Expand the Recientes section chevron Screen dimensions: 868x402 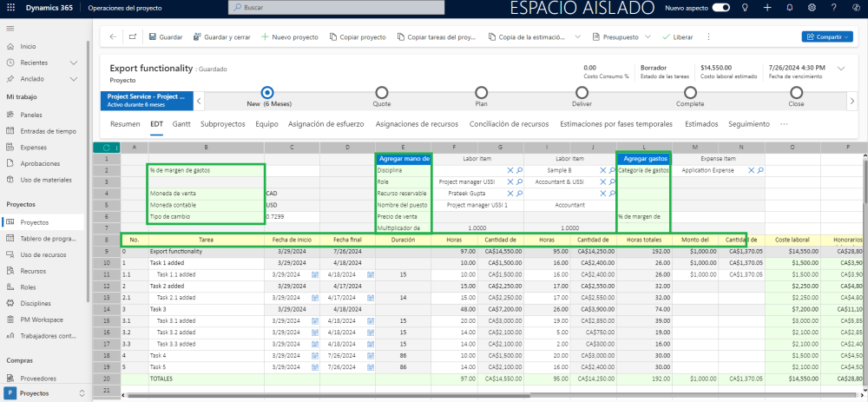tap(73, 63)
